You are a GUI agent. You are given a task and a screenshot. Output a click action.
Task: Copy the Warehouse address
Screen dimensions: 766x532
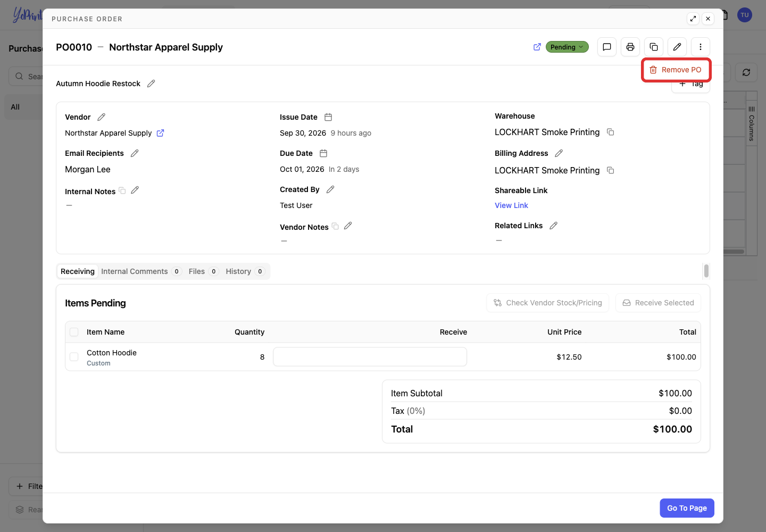(x=611, y=132)
